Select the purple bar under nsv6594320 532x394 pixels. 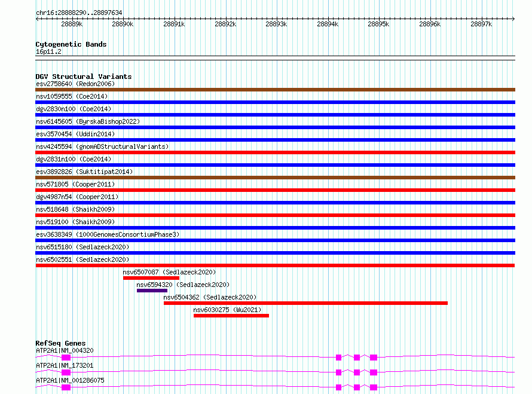[152, 291]
